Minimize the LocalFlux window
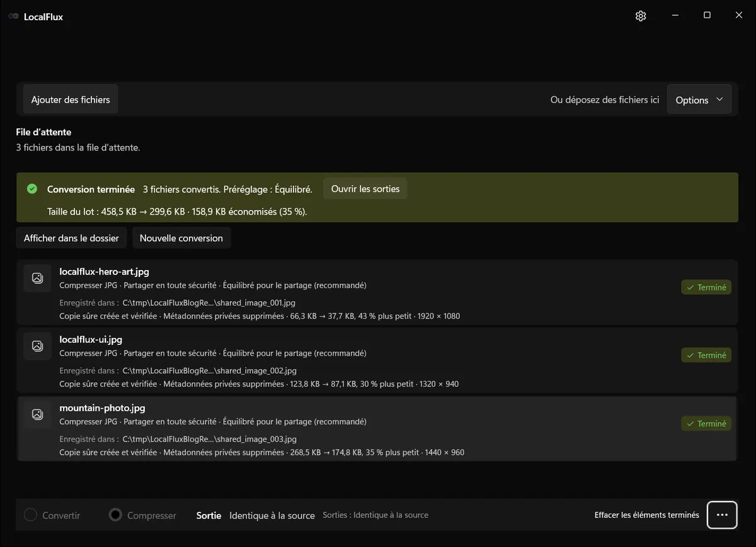The image size is (756, 547). tap(675, 16)
